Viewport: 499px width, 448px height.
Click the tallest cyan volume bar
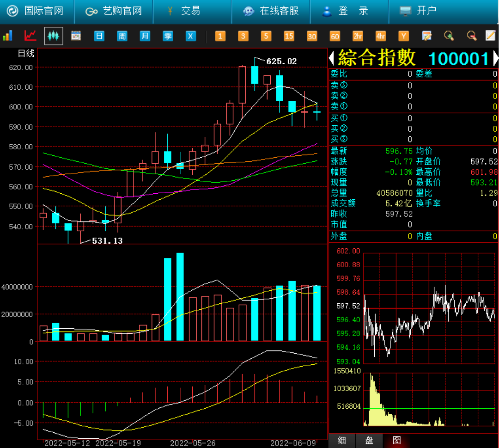(x=180, y=297)
